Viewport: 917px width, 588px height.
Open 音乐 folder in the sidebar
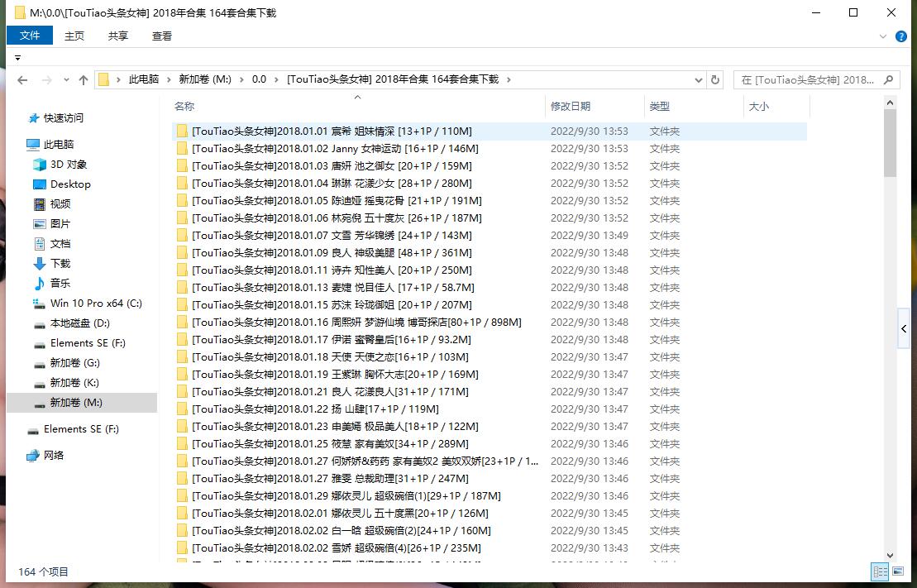tap(60, 284)
